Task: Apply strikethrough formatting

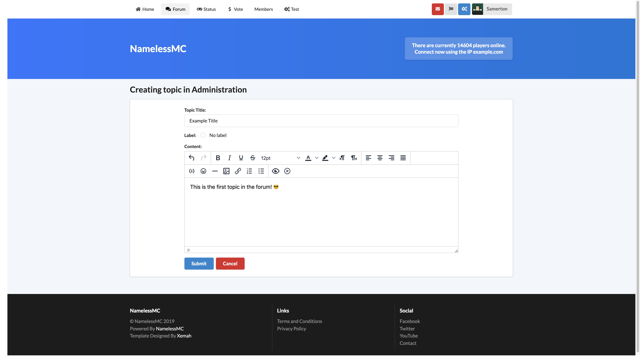Action: point(252,158)
